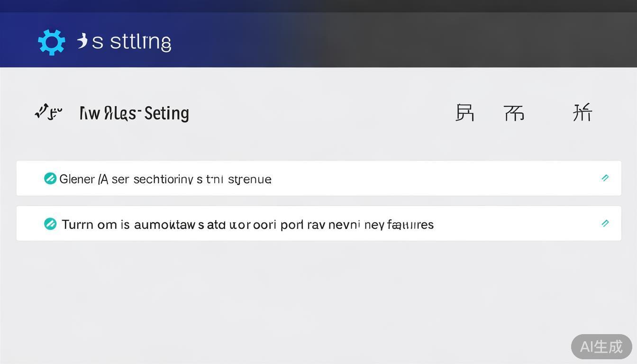The image size is (637, 364).
Task: Toggle the teal circle on the "Glener" row
Action: (x=50, y=178)
